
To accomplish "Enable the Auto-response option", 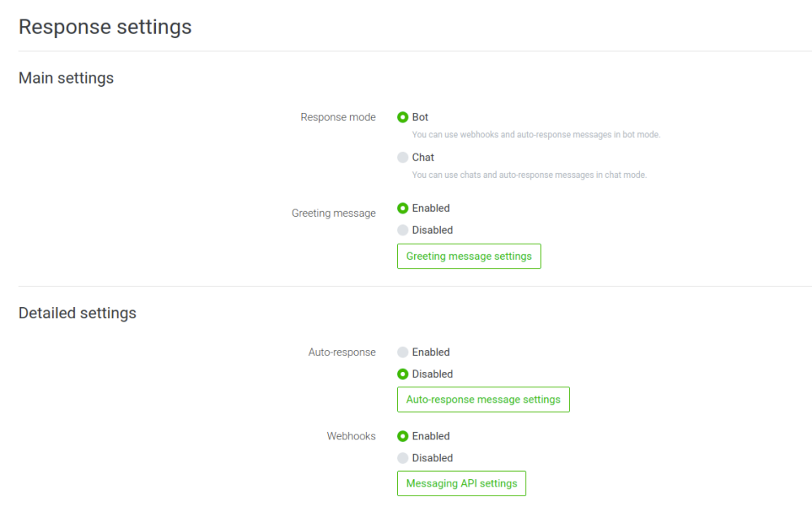I will [x=403, y=352].
